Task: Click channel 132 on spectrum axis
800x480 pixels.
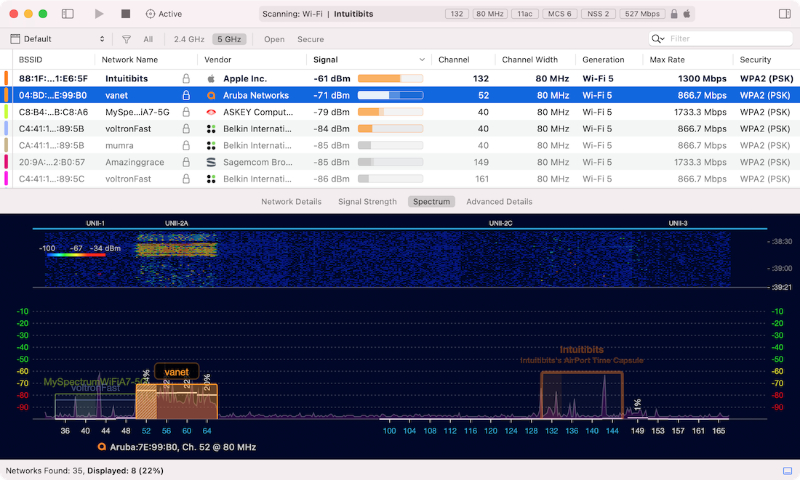Action: (x=552, y=431)
